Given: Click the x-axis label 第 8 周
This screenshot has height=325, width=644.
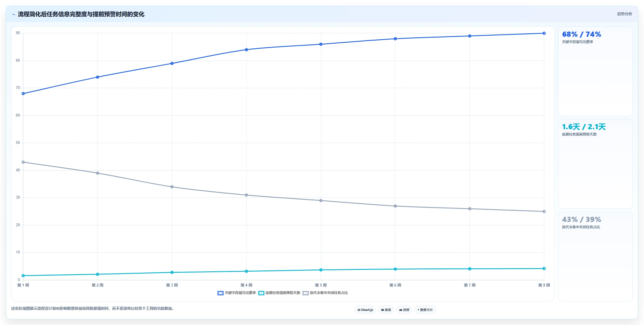Looking at the screenshot, I should [544, 285].
